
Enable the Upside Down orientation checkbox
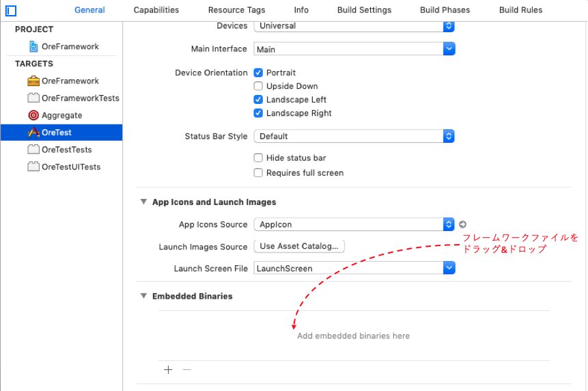pyautogui.click(x=258, y=86)
